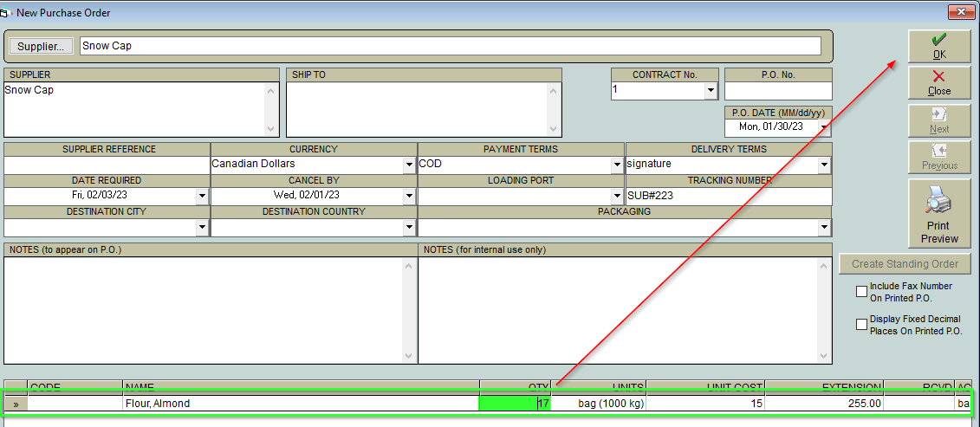The image size is (980, 427).
Task: Click the Next record arrow button
Action: pos(939,120)
